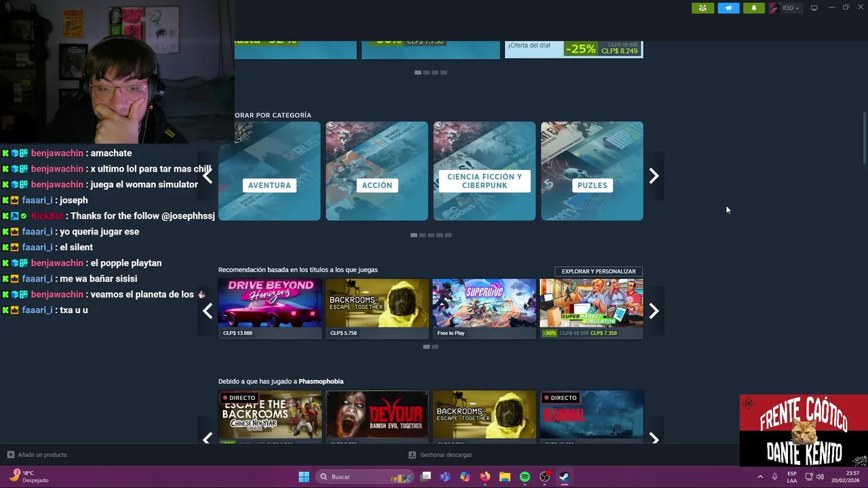Open network settings tray icon
The width and height of the screenshot is (868, 488).
pyautogui.click(x=809, y=477)
